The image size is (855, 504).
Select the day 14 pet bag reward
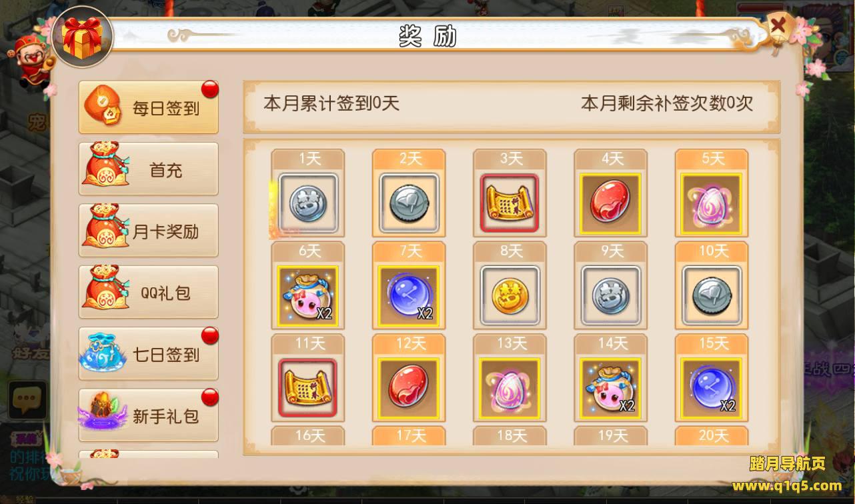click(610, 388)
